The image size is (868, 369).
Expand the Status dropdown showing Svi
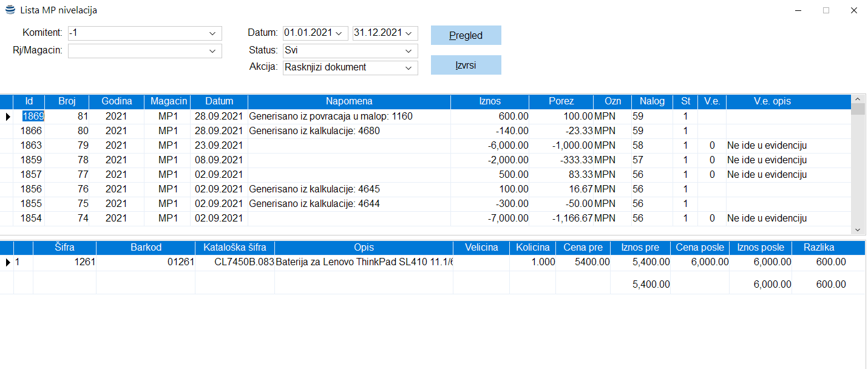(409, 51)
